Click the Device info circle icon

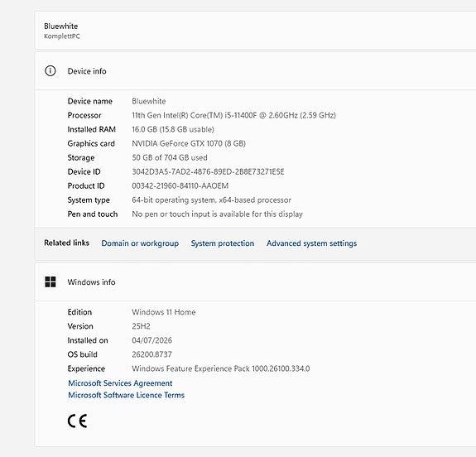coord(50,71)
